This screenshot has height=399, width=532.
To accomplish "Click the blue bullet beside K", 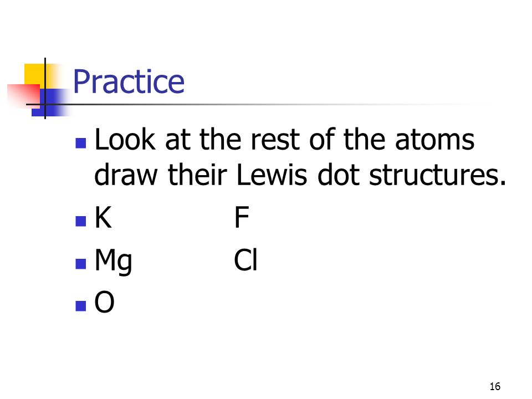I will [80, 221].
